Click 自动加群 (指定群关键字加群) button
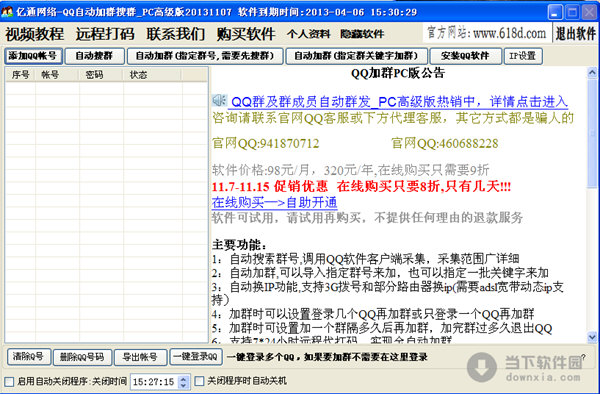This screenshot has width=600, height=394. pos(356,56)
